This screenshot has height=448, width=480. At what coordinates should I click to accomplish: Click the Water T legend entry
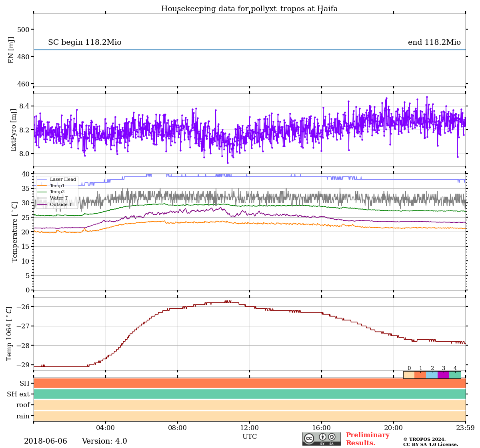(53, 198)
